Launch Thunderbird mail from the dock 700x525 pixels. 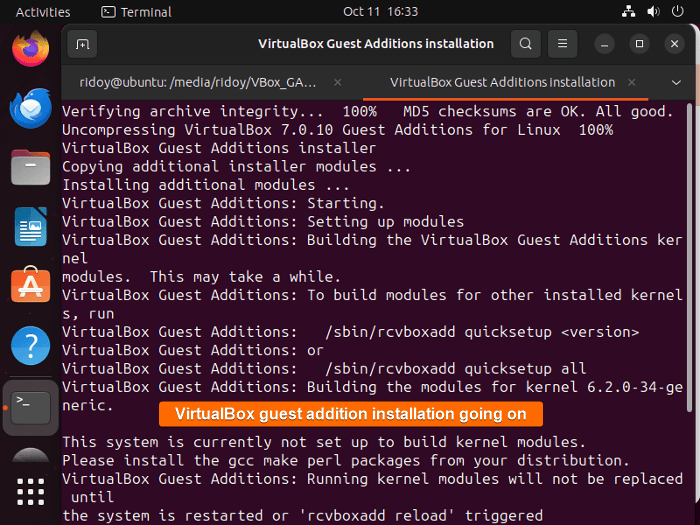coord(30,108)
